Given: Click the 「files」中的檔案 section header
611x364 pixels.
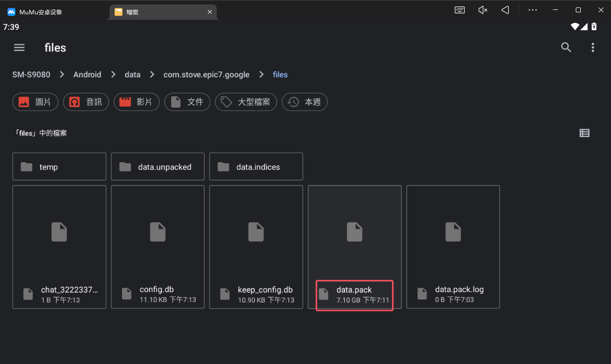Looking at the screenshot, I should click(41, 133).
